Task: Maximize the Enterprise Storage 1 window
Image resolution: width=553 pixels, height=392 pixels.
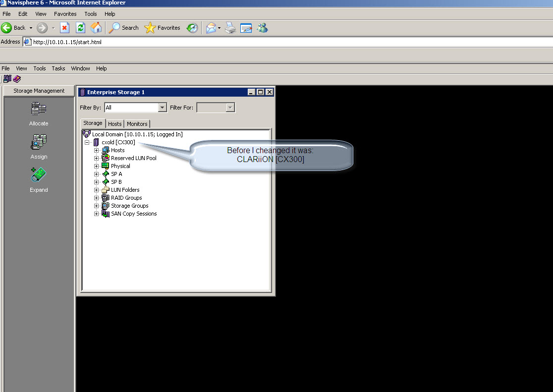Action: pyautogui.click(x=260, y=92)
